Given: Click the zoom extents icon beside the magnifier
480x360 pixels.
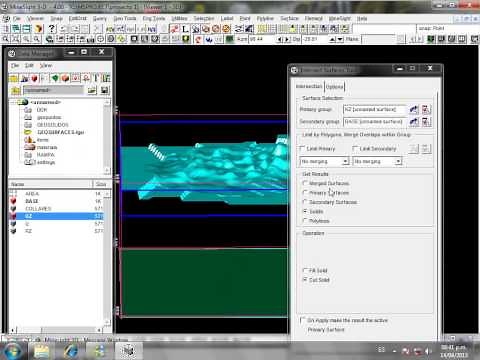Looking at the screenshot, I should 15,39.
